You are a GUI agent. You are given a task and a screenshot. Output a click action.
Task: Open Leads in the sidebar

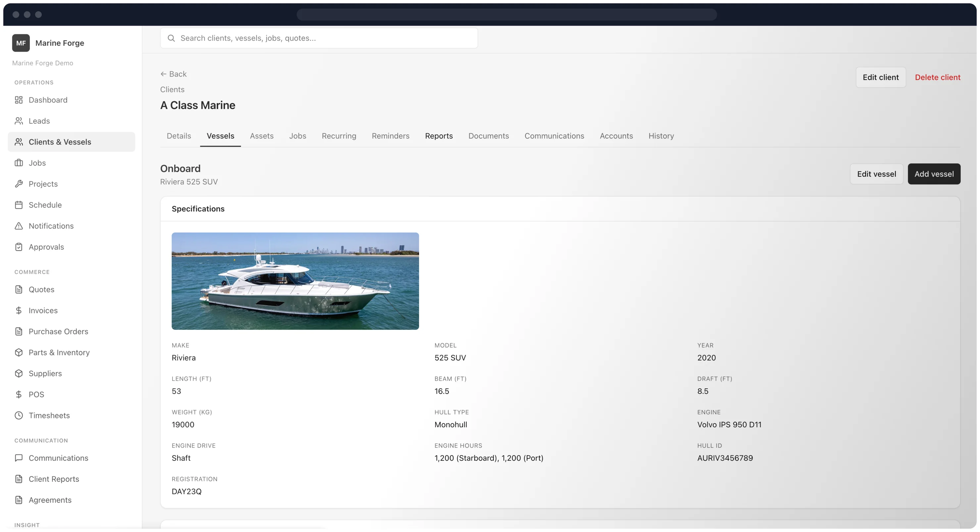pyautogui.click(x=72, y=121)
